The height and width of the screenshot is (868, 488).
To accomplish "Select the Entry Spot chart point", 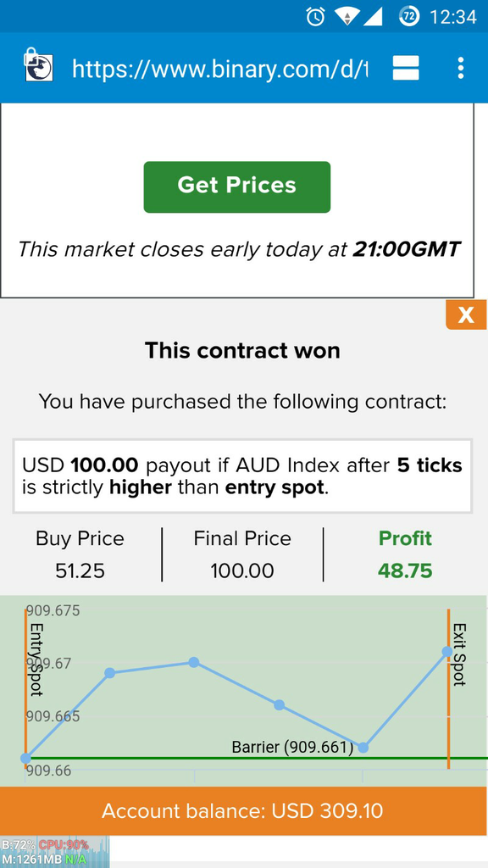I will (x=25, y=758).
